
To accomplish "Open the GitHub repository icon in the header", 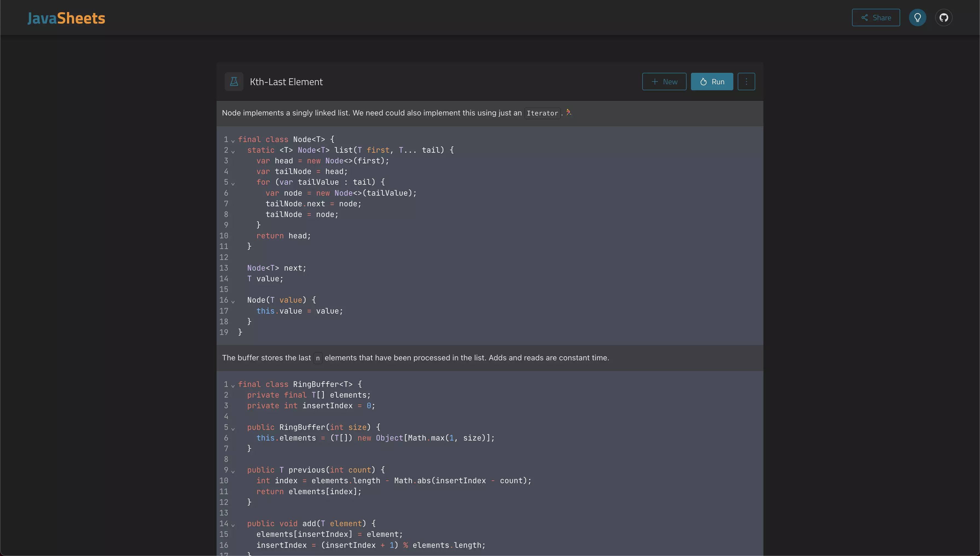I will (x=944, y=17).
